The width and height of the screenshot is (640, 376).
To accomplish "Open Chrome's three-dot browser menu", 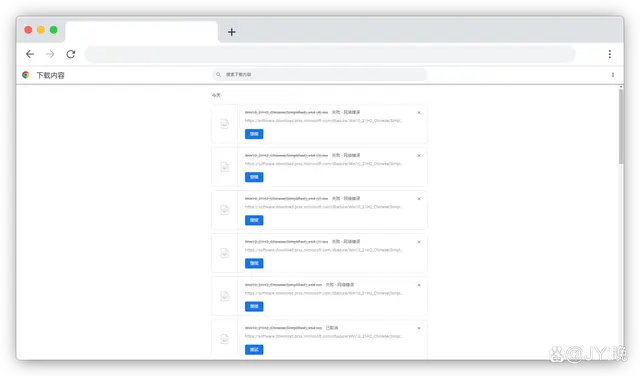I will [609, 54].
